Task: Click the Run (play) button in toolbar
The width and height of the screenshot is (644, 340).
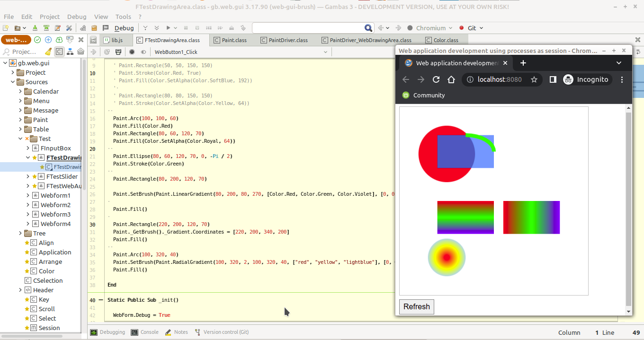Action: pos(168,28)
